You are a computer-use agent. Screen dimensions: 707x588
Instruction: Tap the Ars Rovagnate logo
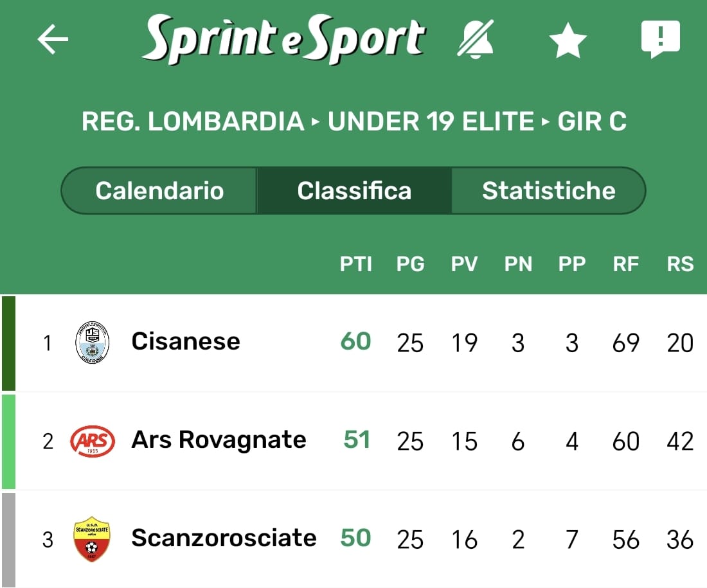pos(93,441)
